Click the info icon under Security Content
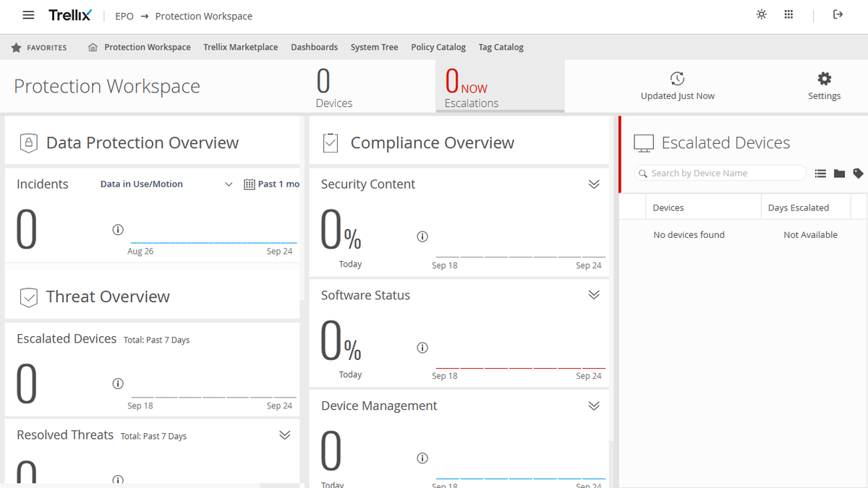The image size is (868, 488). click(x=422, y=236)
